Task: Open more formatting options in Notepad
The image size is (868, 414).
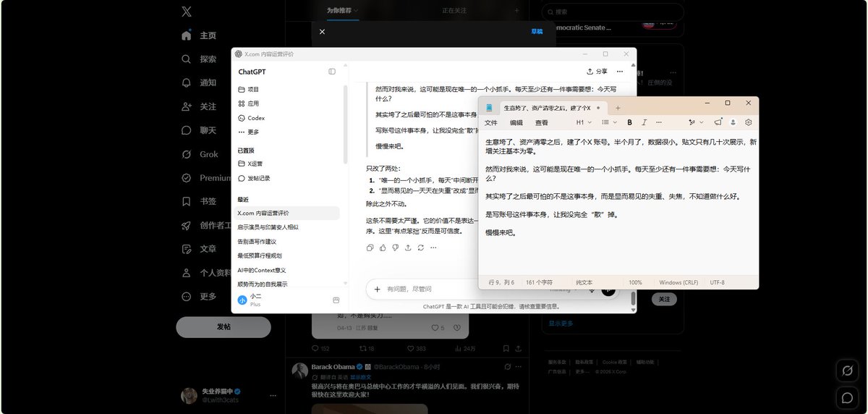Action: pos(659,122)
